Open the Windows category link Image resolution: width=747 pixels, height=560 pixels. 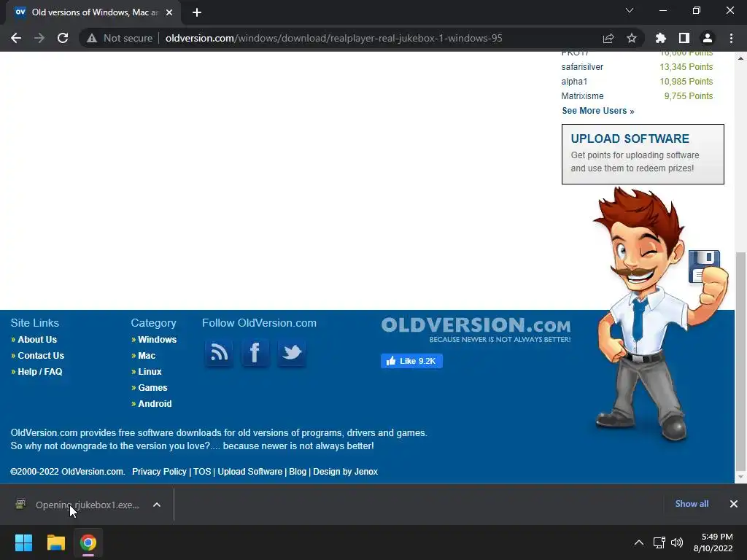point(158,340)
